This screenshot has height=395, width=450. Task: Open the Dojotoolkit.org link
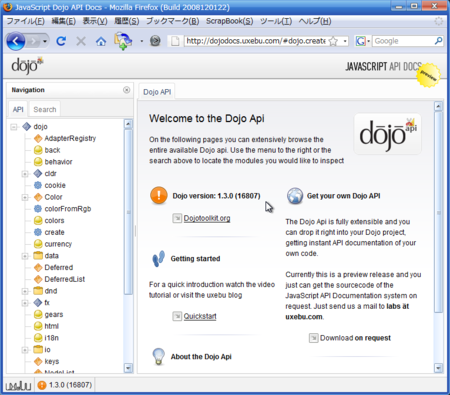coord(207,218)
